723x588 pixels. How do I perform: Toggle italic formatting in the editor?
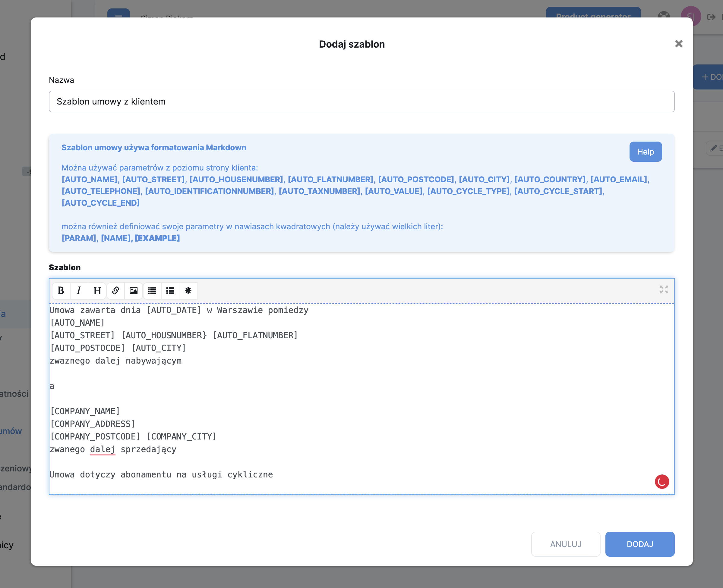[79, 291]
